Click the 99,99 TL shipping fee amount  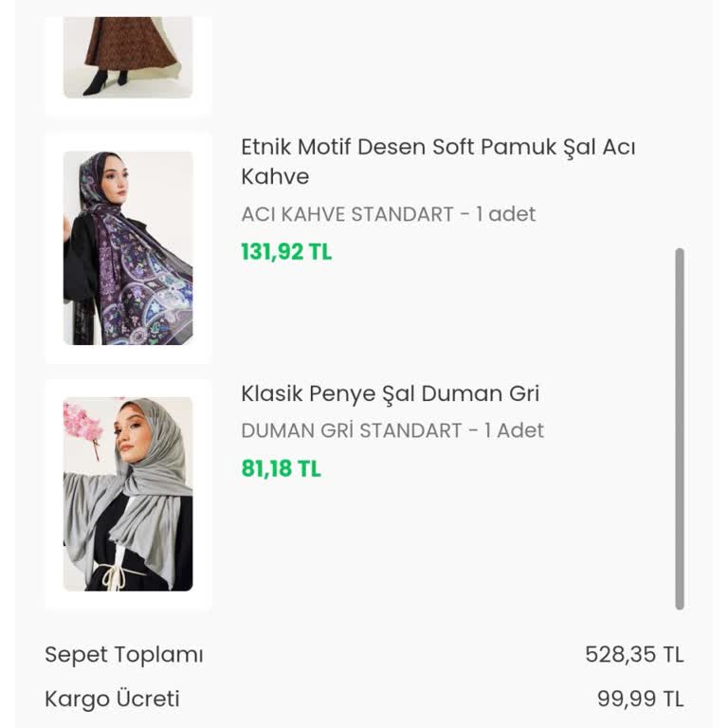click(x=640, y=700)
